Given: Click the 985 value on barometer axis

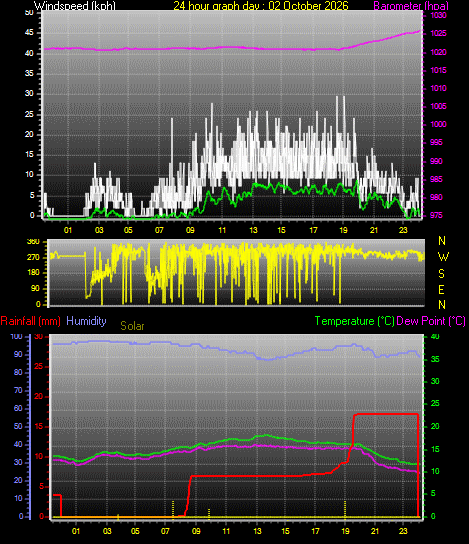Looking at the screenshot, I should [436, 179].
